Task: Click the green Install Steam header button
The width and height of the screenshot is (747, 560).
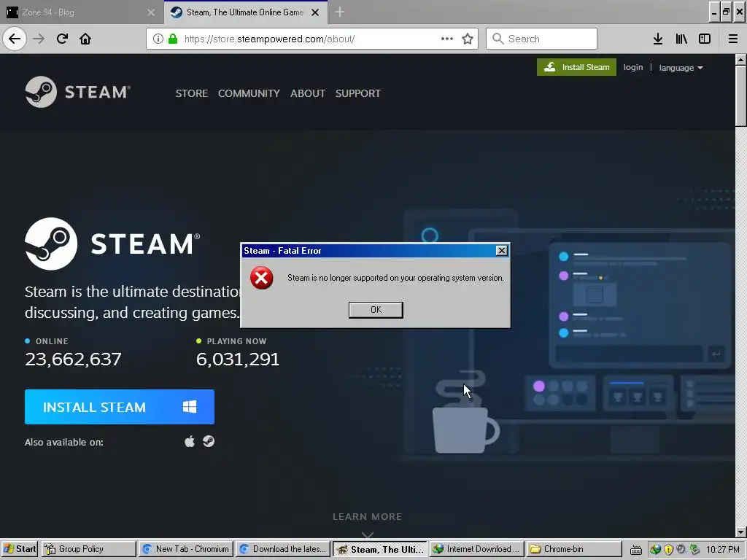Action: coord(576,67)
